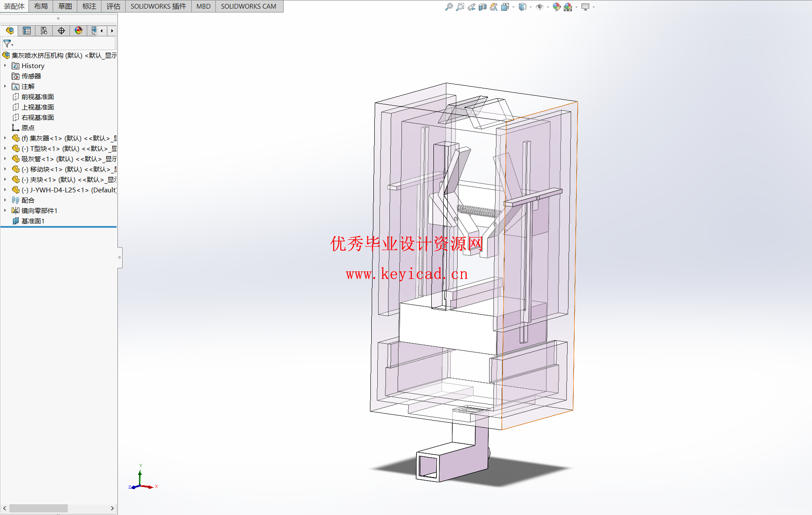Screen dimensions: 812x515
Task: Select the 右视基准面 plane
Action: pos(38,117)
